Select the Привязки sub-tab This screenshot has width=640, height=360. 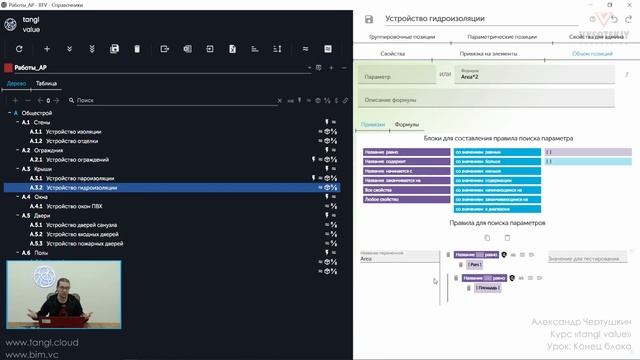pyautogui.click(x=373, y=124)
